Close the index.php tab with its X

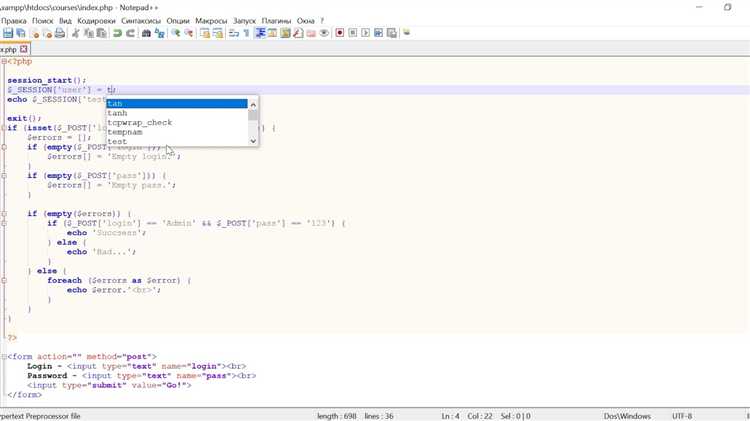coord(23,49)
